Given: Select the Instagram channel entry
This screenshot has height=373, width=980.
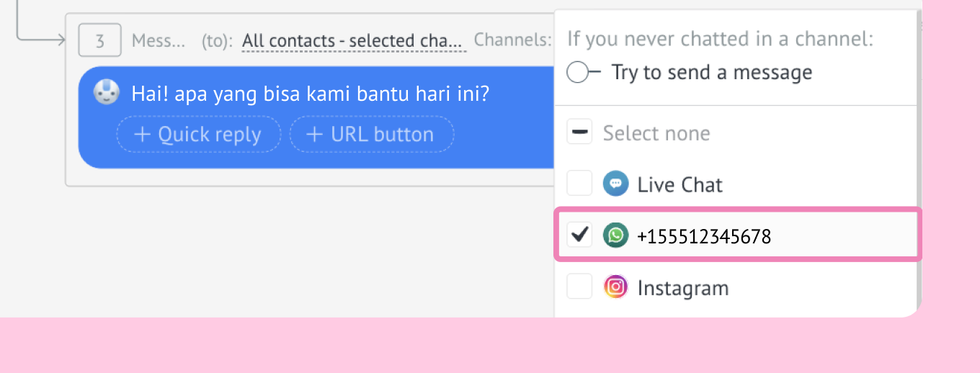Looking at the screenshot, I should pos(738,287).
